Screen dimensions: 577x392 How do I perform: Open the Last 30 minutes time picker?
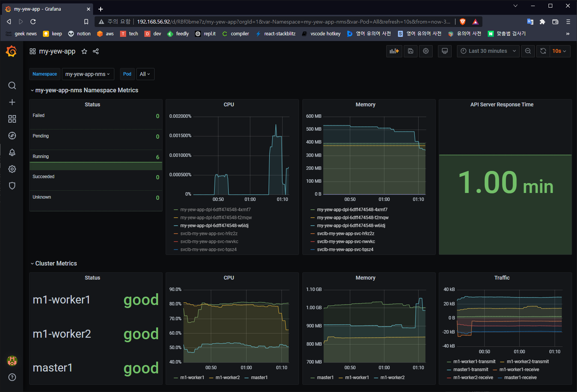488,51
